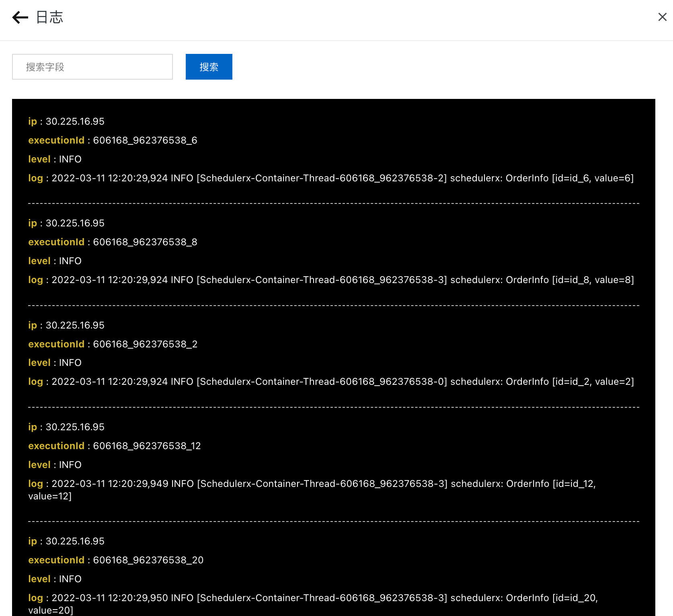
Task: Click the ip label of the third log entry
Action: click(33, 325)
